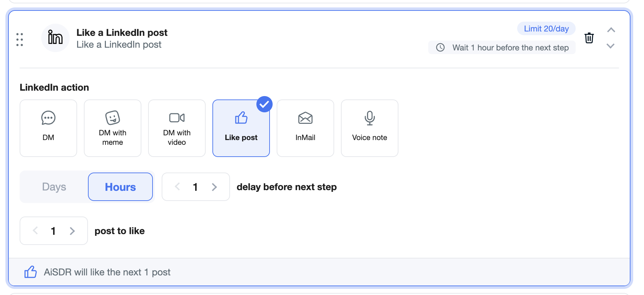Screen dimensions: 644x295
Task: Click the delay value number field
Action: coord(195,187)
